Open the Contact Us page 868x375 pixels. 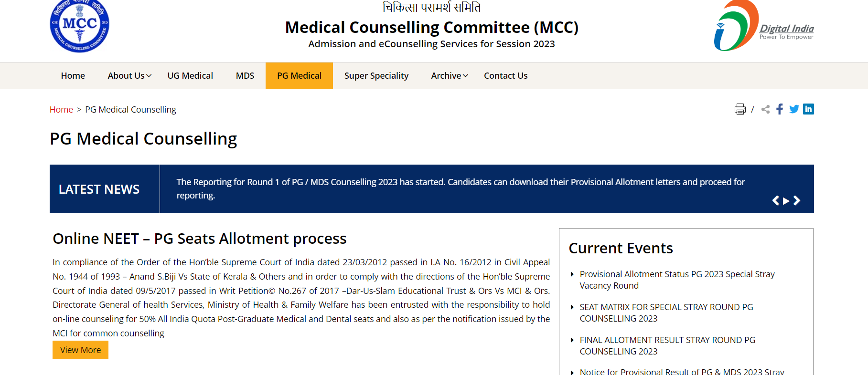pos(505,75)
